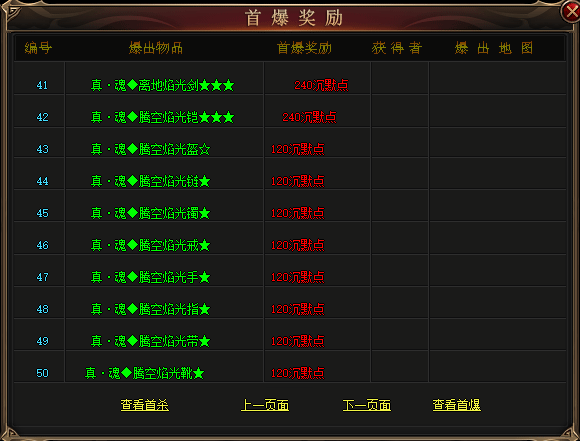
Task: Select item 真·魂◆腾空焰光盔☆
Action: pos(151,149)
